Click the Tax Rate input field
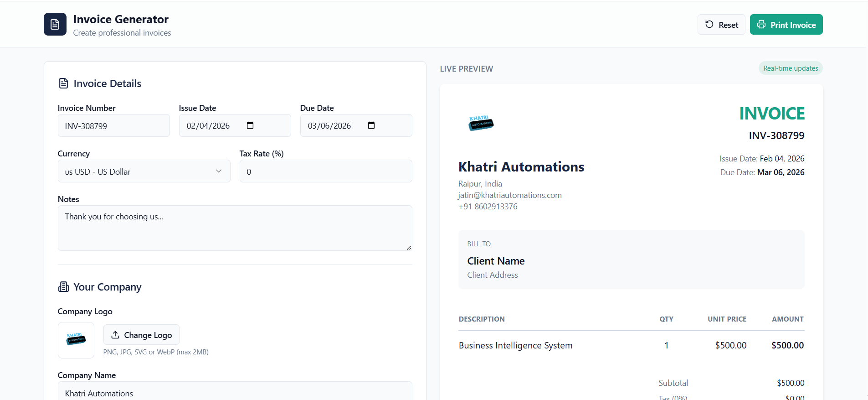This screenshot has width=868, height=400. [326, 171]
